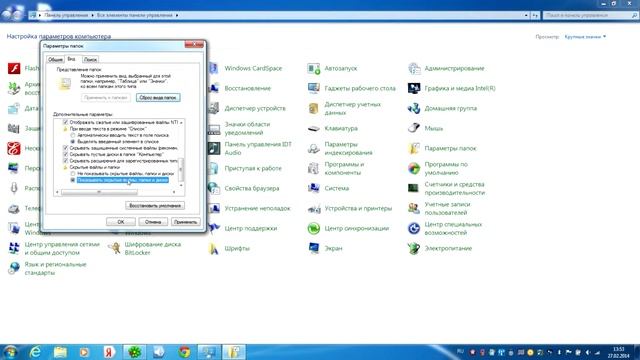Open Центр синхронизации icon
Screen dimensions: 640x360
pos(313,228)
